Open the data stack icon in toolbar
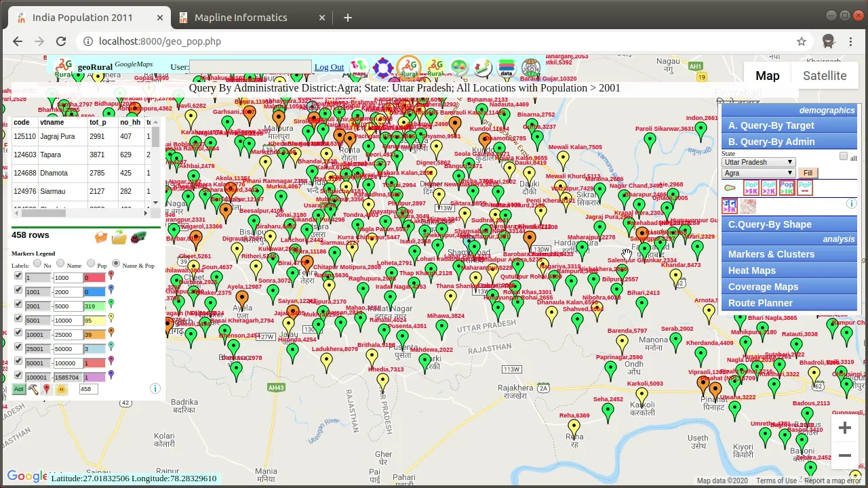868x488 pixels. pyautogui.click(x=506, y=68)
